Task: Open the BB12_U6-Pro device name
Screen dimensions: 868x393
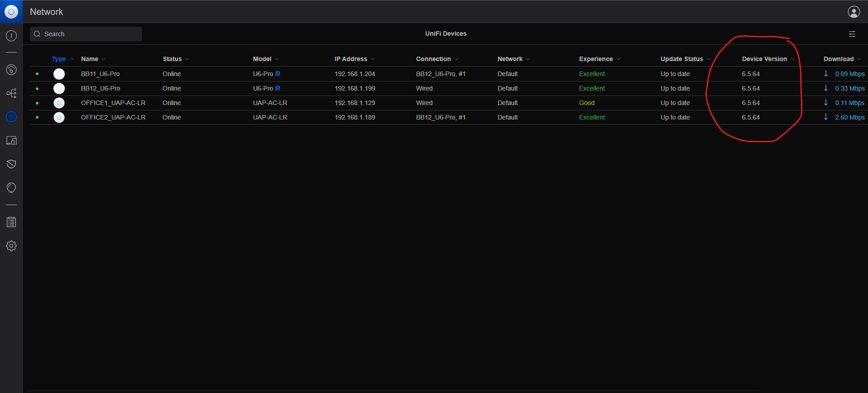Action: 101,88
